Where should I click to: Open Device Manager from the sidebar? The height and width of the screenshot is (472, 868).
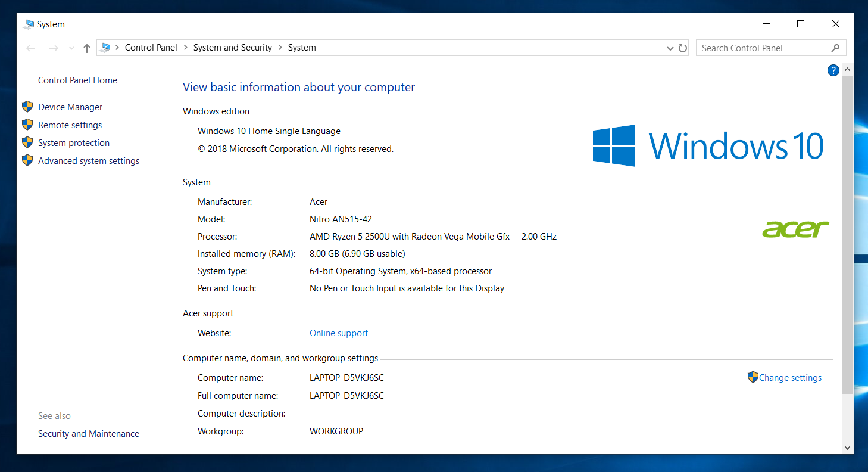(70, 107)
